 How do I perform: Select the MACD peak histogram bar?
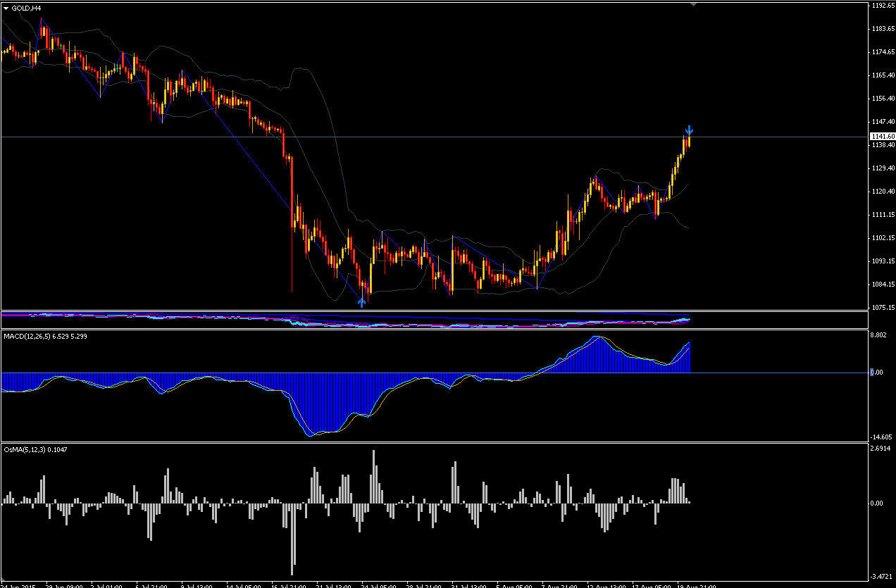point(599,355)
